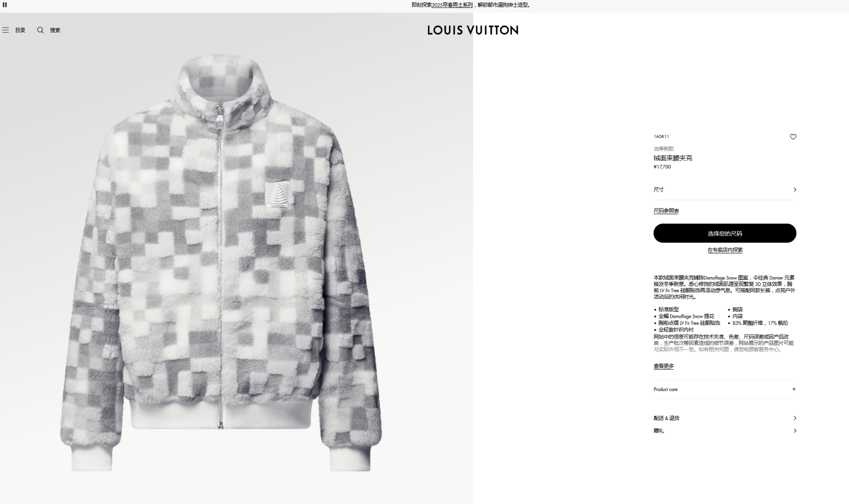Viewport: 849px width, 504px height.
Task: Click the 选择您的尺码 black button
Action: pos(725,233)
